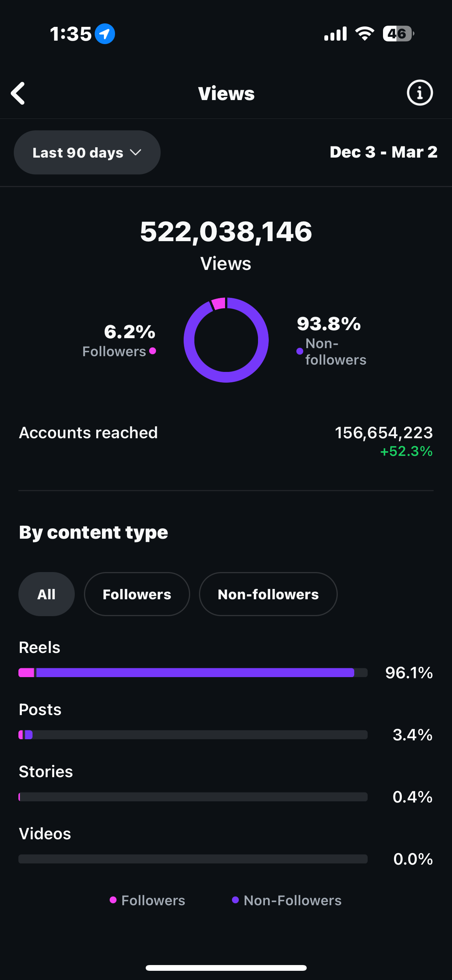This screenshot has height=980, width=452.
Task: Open the Last 90 days dropdown
Action: [x=87, y=153]
